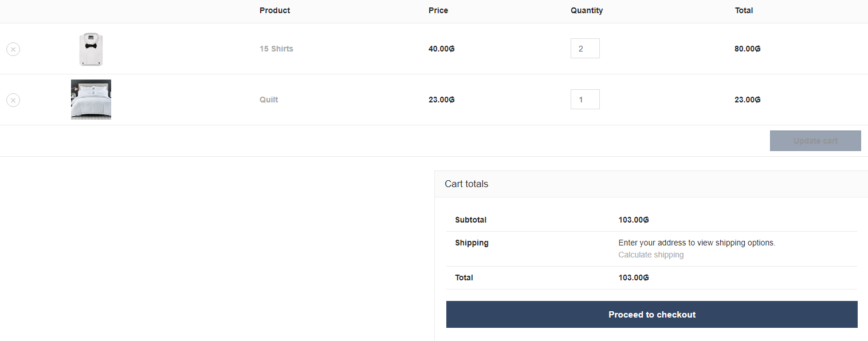Click the Total column header in table
Image resolution: width=868 pixels, height=341 pixels.
(x=744, y=11)
